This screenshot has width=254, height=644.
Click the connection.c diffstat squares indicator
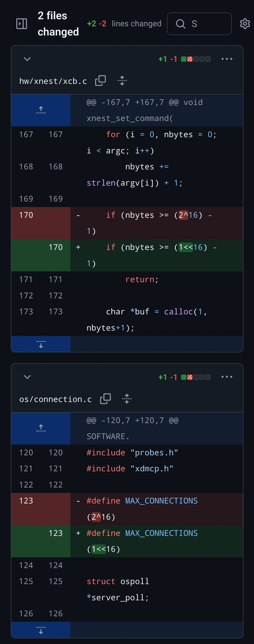[196, 377]
